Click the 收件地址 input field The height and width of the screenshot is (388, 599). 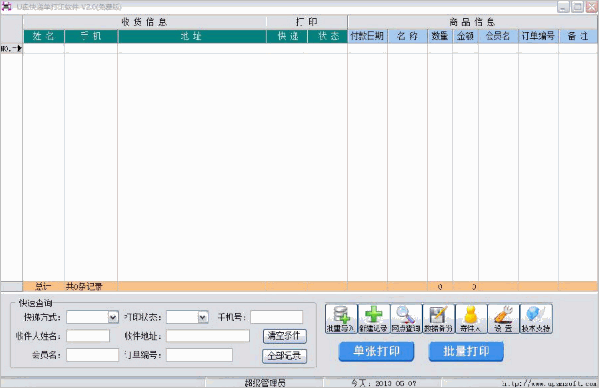[x=208, y=336]
